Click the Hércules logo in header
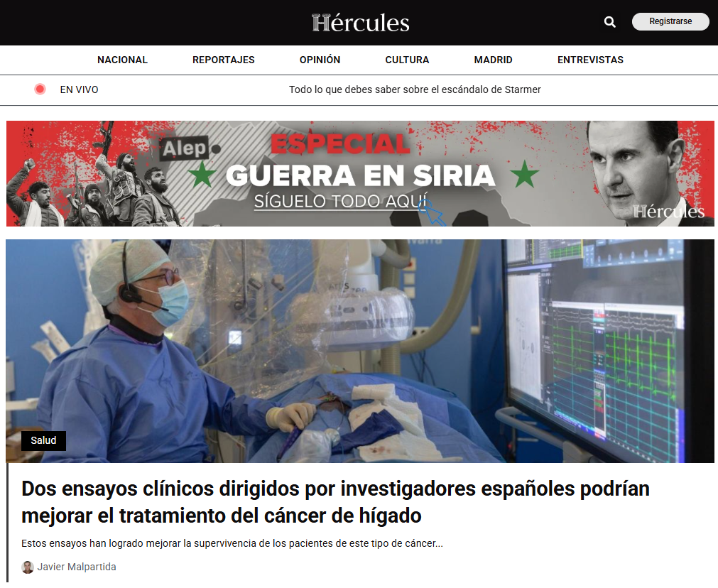718x588 pixels. coord(360,23)
